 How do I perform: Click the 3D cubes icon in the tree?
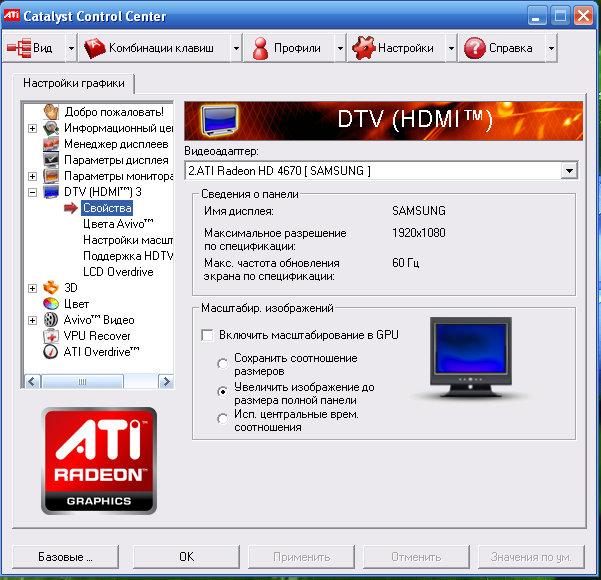pyautogui.click(x=51, y=288)
